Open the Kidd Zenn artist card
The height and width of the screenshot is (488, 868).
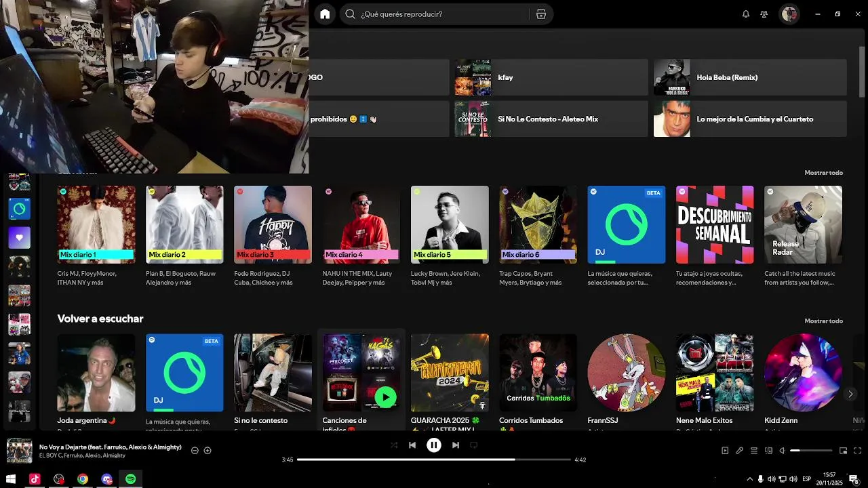[803, 380]
